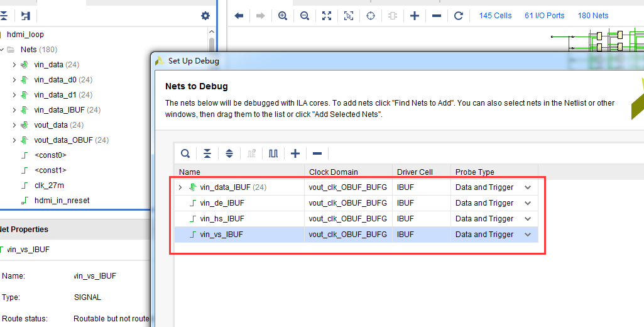Viewport: 644px width, 327px height.
Task: Open Probe Type dropdown for vin_vs_IBUF
Action: [x=528, y=235]
